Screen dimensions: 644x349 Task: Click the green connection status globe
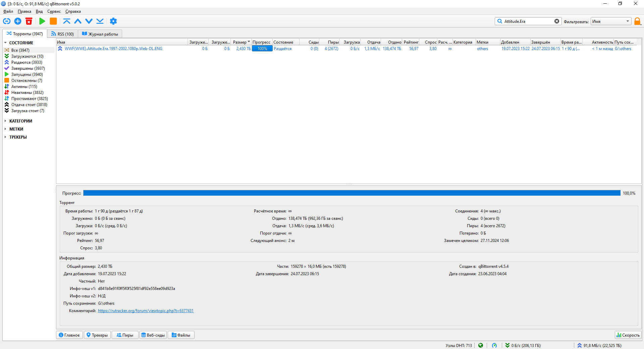(x=481, y=345)
